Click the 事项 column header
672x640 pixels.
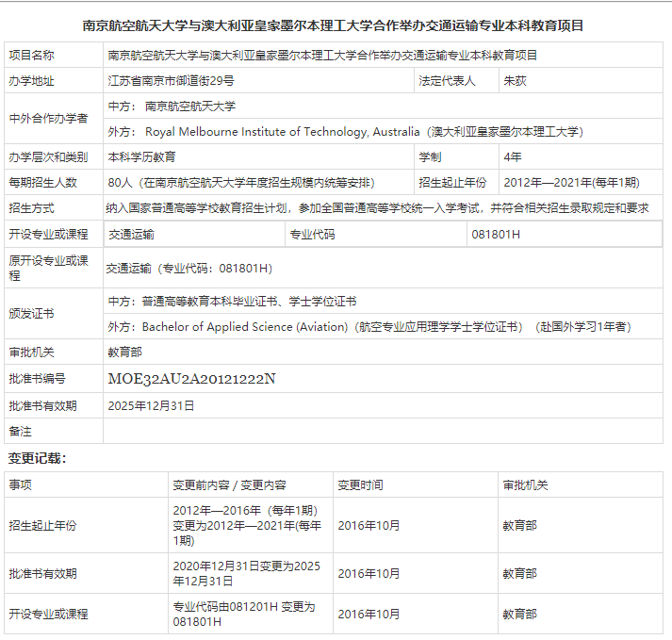(20, 484)
